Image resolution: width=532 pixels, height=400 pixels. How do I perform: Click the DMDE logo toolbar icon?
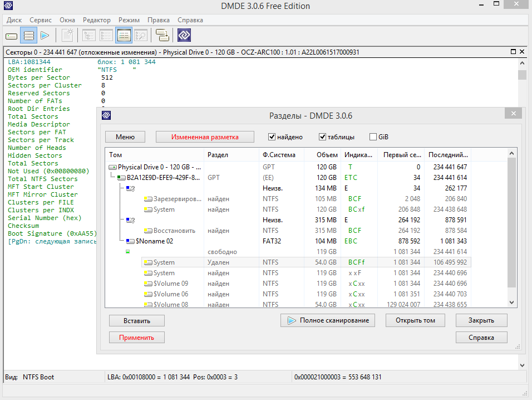[184, 36]
